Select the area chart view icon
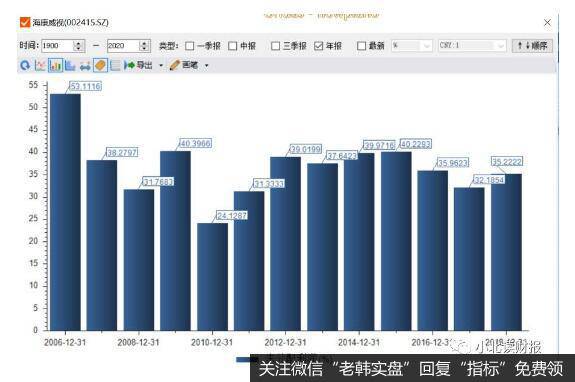 [70, 65]
